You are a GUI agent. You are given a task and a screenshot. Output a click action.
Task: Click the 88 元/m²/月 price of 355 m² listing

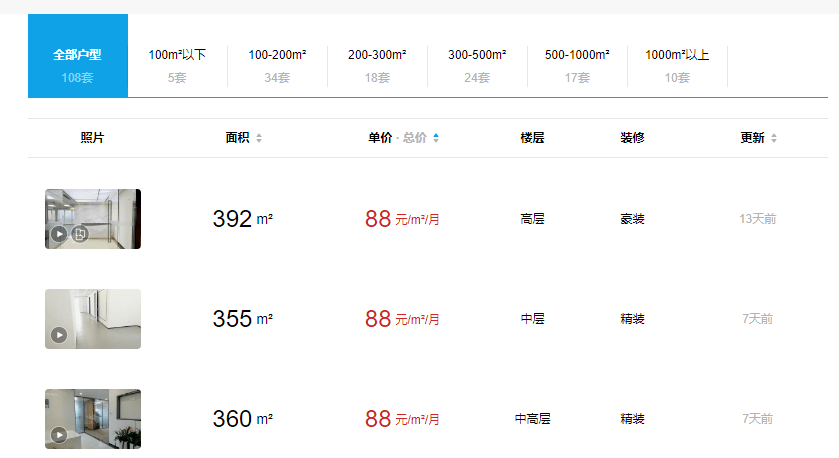tap(402, 319)
